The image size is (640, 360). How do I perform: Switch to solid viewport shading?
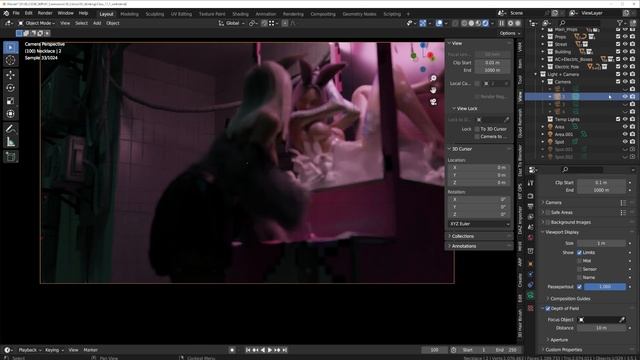pos(471,23)
